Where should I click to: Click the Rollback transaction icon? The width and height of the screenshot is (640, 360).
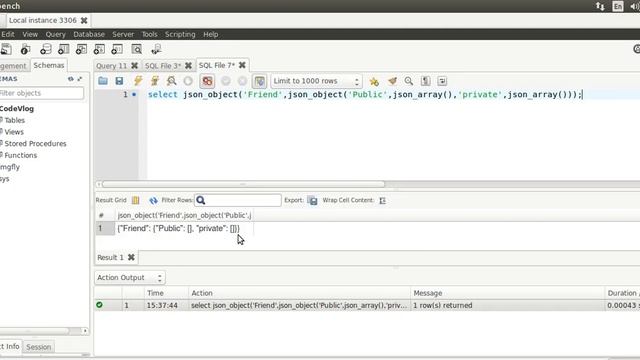pyautogui.click(x=242, y=81)
